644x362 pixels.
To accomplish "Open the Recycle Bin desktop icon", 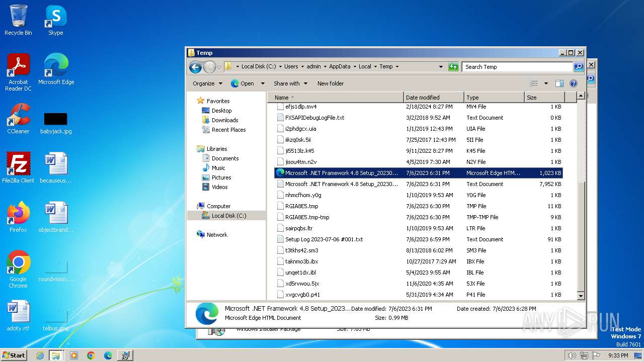I will coord(18,20).
